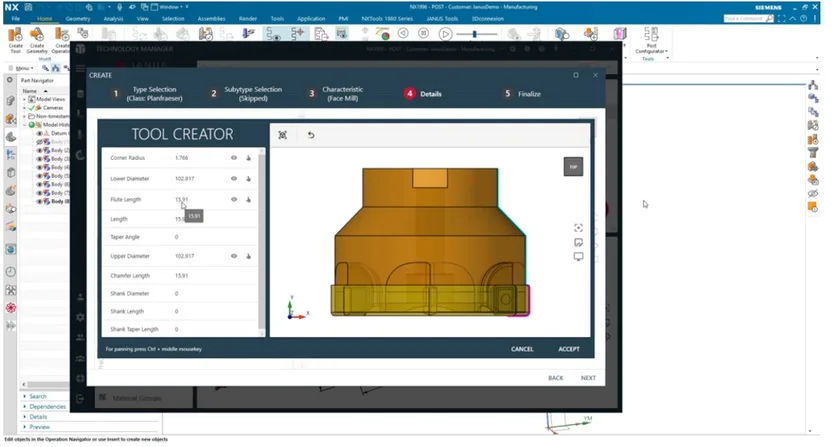The image size is (840, 447).
Task: Toggle visibility eye for Corner Radius
Action: point(234,158)
